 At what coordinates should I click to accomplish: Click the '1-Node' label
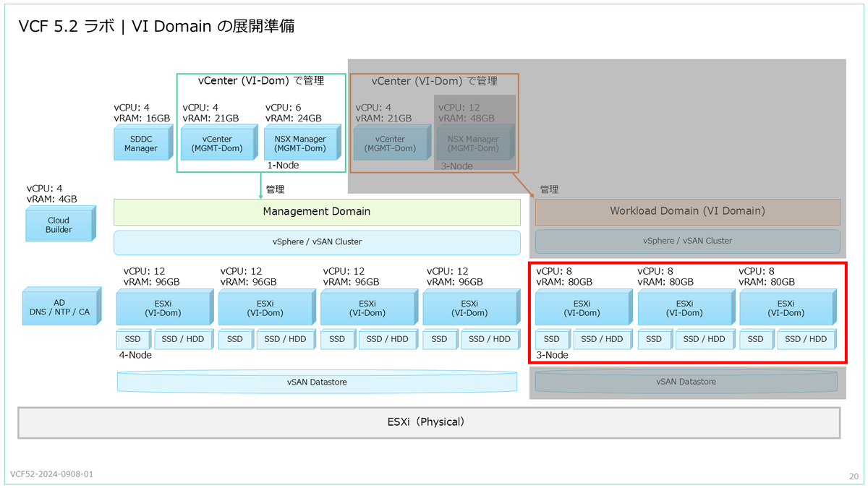283,166
